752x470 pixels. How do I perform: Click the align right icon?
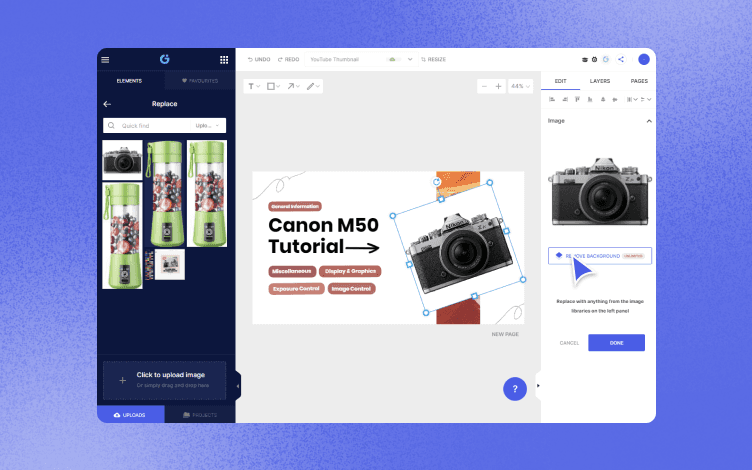click(565, 99)
